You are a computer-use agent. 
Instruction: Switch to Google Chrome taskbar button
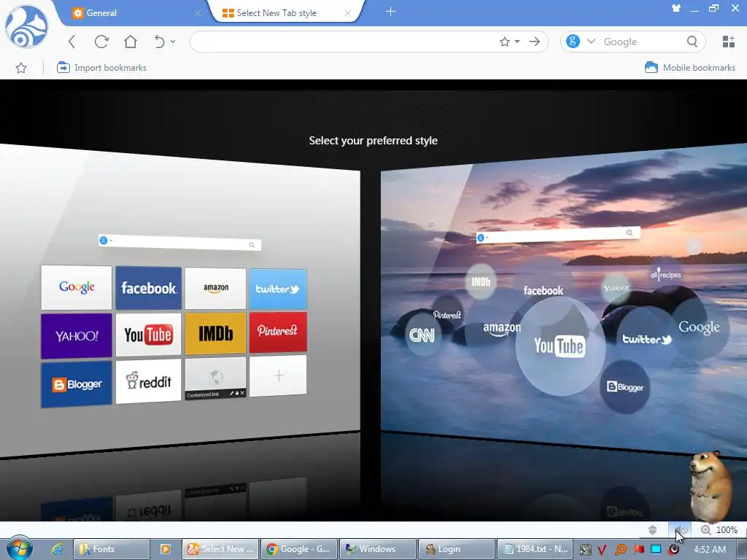(x=299, y=549)
